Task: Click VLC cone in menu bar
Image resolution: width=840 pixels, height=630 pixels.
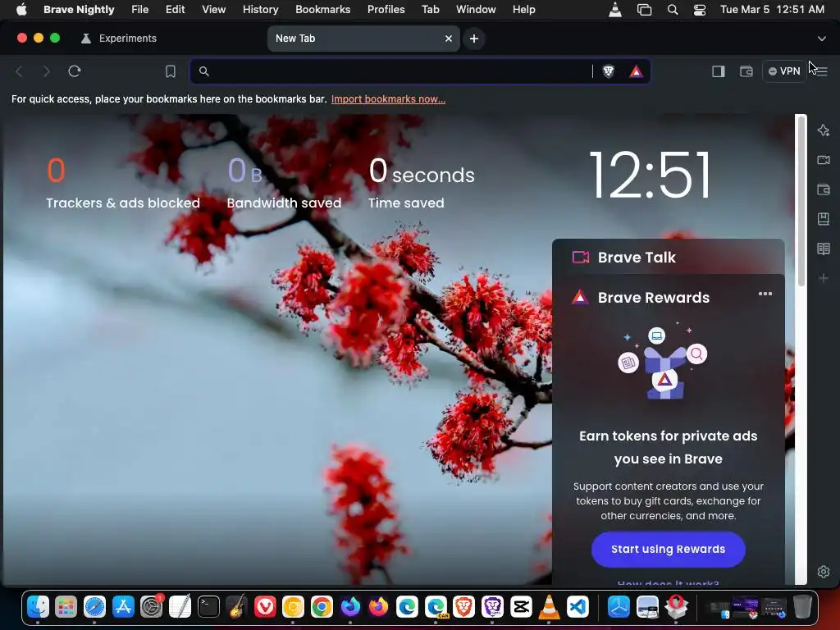Action: [x=615, y=10]
